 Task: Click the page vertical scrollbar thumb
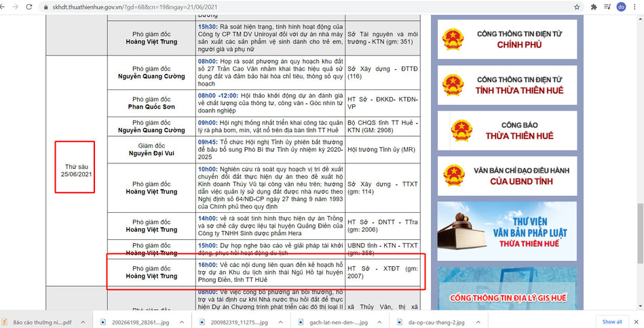[641, 234]
